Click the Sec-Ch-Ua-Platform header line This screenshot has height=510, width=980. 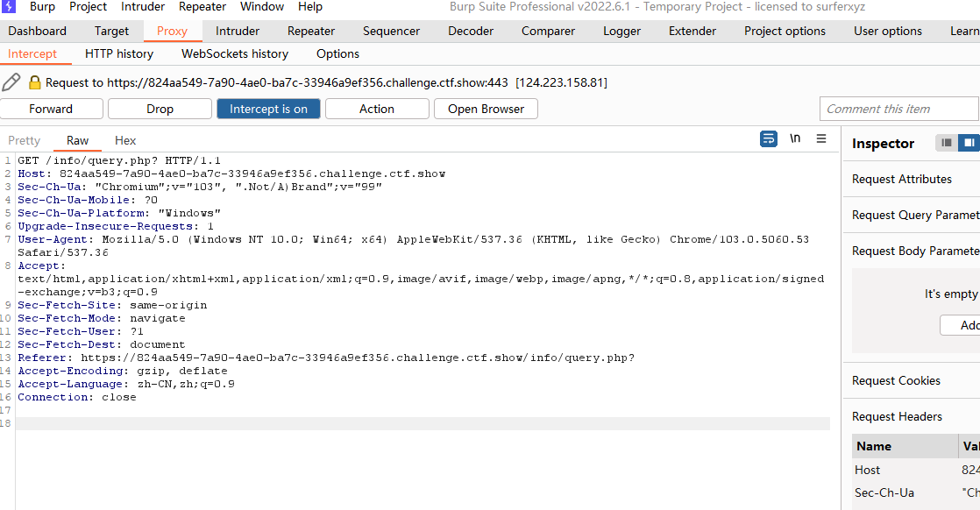point(119,213)
